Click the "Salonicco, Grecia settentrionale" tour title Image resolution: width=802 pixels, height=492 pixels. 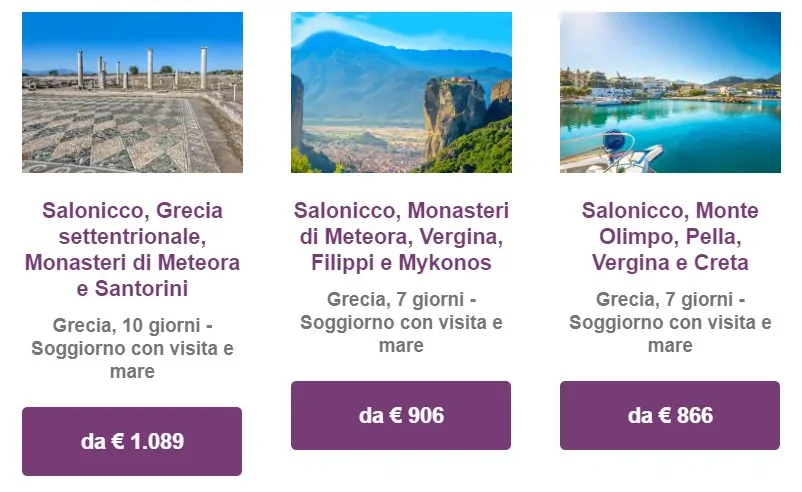[132, 224]
